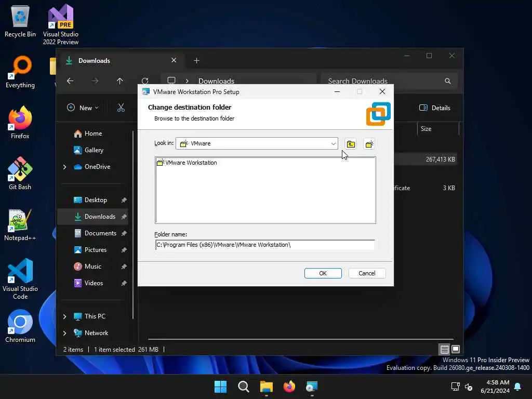
Task: Click File Explorer on the taskbar
Action: pos(267,387)
